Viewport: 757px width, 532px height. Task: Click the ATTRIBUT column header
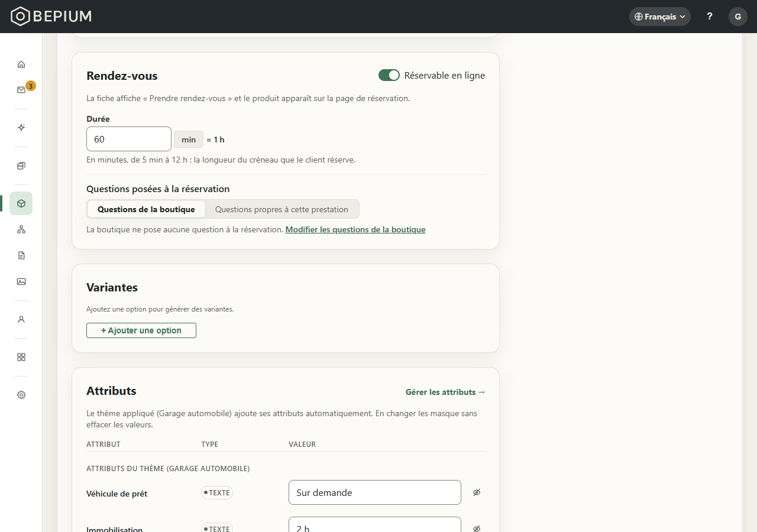[x=103, y=445]
